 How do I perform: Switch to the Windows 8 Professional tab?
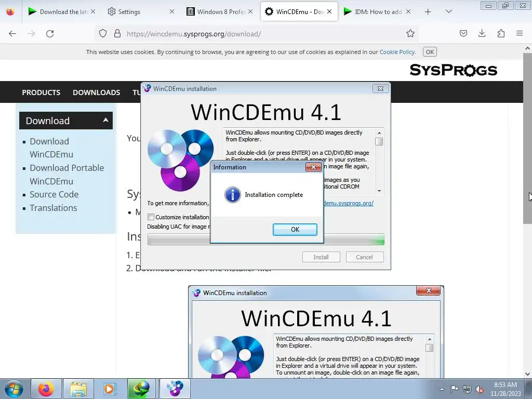216,11
